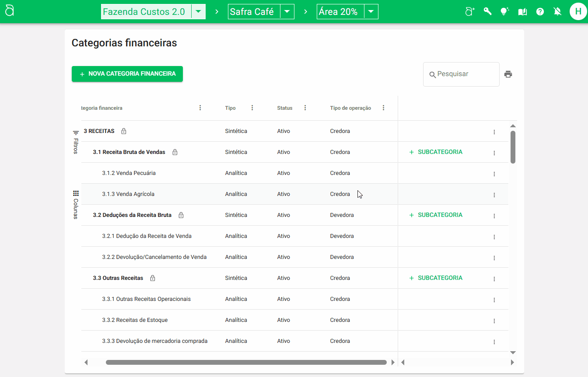This screenshot has height=377, width=588.
Task: Open the book documentation icon
Action: point(522,12)
